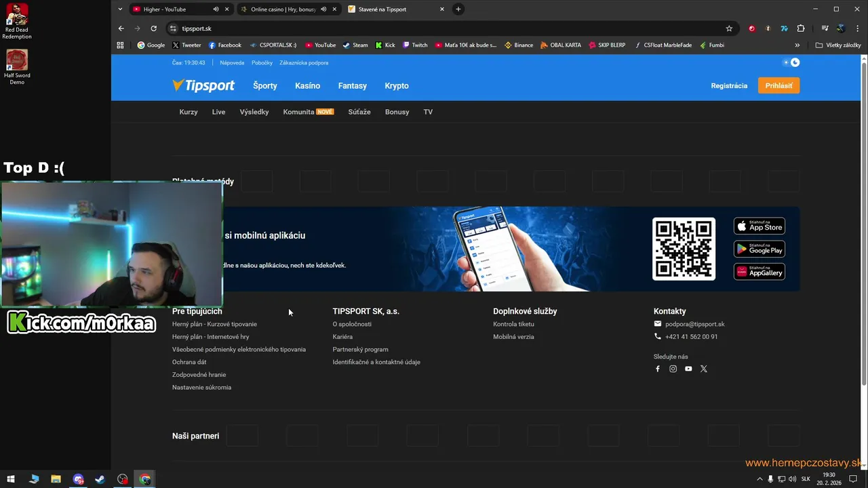Open the Windows Start menu
The image size is (868, 488).
pos(11,479)
